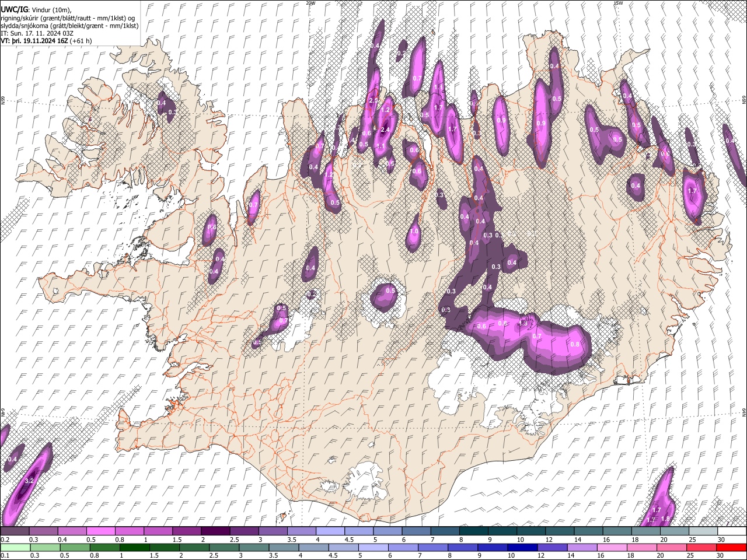Select the 'rigning/skúrir' rain legend description line
This screenshot has height=560, width=747.
[68, 17]
